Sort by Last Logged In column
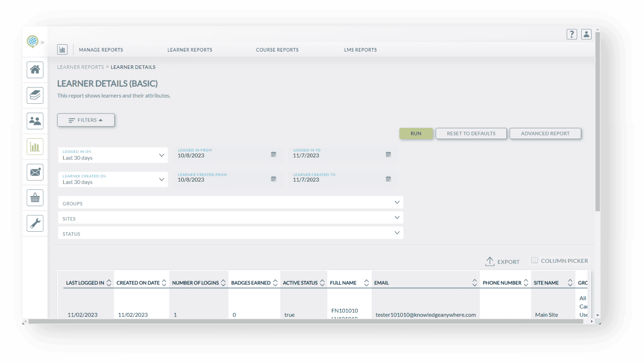The height and width of the screenshot is (362, 644). click(108, 283)
